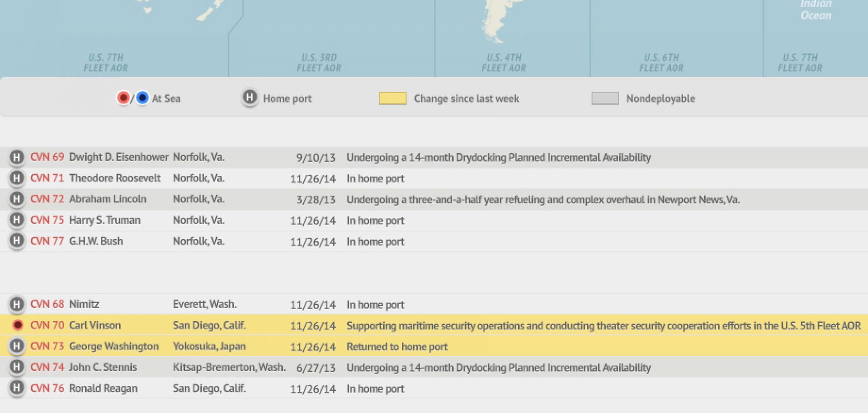Click the H icon beside Harry S. Truman

(17, 220)
